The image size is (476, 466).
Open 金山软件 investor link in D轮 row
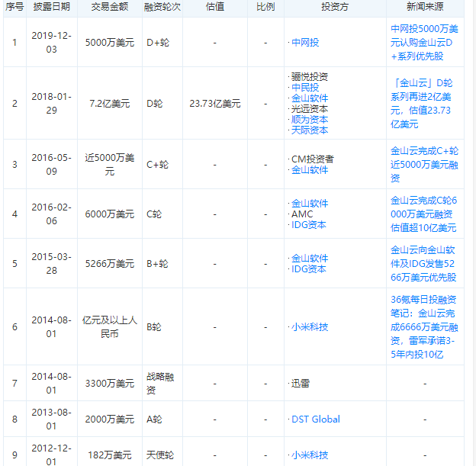click(310, 98)
